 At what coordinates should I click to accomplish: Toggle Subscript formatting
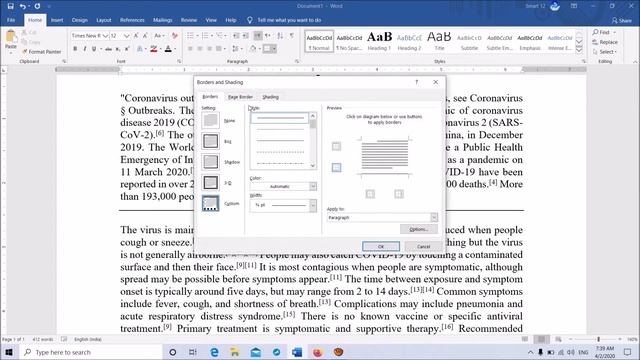(x=118, y=49)
